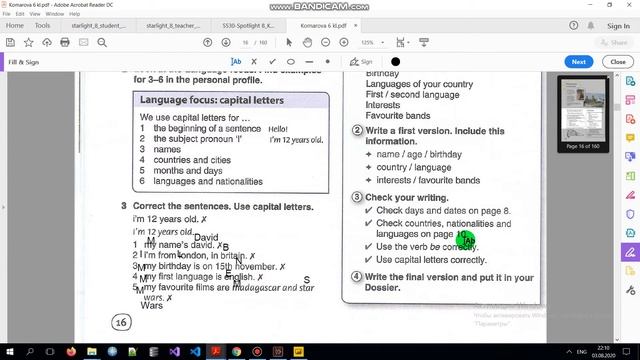The width and height of the screenshot is (640, 360).
Task: Click the cloud upload icon
Action: [x=47, y=42]
